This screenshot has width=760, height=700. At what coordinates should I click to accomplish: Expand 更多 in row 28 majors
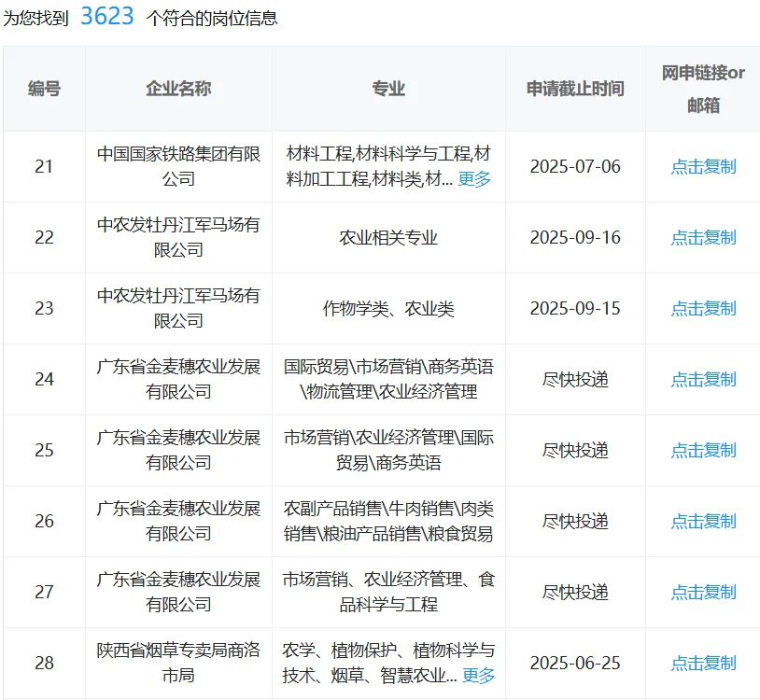click(478, 676)
